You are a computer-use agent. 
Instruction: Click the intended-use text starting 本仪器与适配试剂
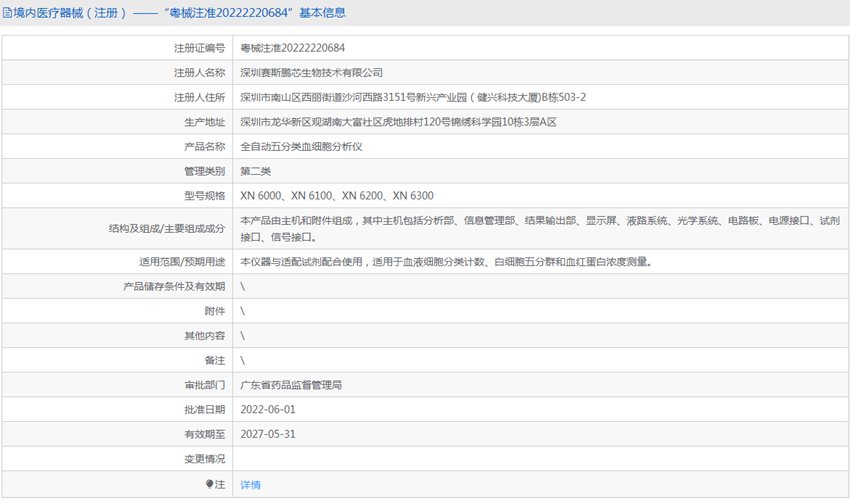[446, 262]
